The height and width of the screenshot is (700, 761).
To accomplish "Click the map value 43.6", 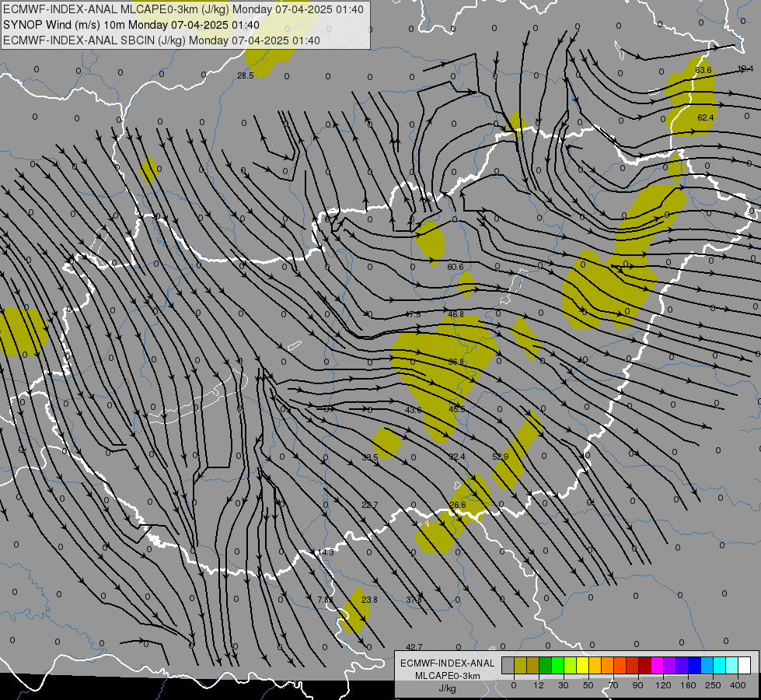I will coord(414,410).
